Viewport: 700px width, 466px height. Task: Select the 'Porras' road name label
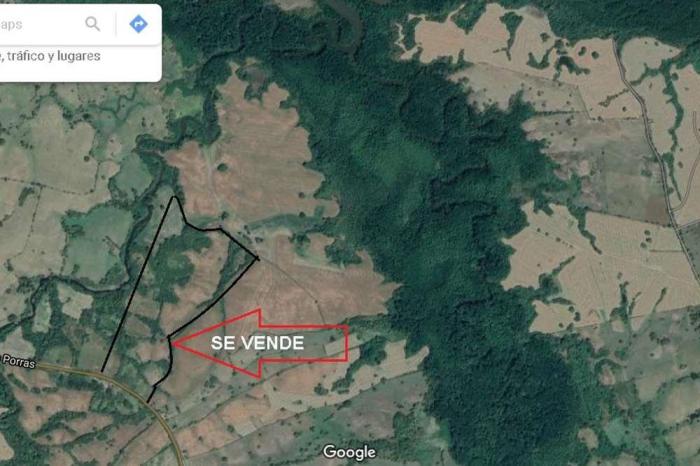click(18, 362)
